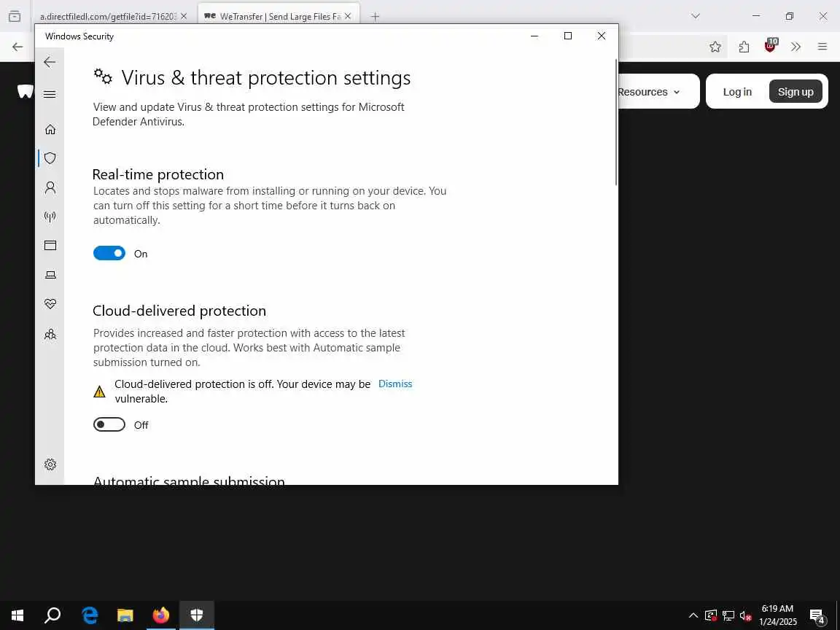The width and height of the screenshot is (840, 630).
Task: Open Settings gear in Windows Security sidebar
Action: [50, 464]
